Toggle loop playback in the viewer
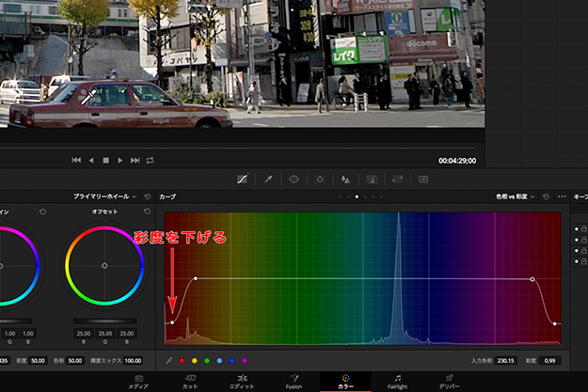588x392 pixels. pyautogui.click(x=150, y=161)
